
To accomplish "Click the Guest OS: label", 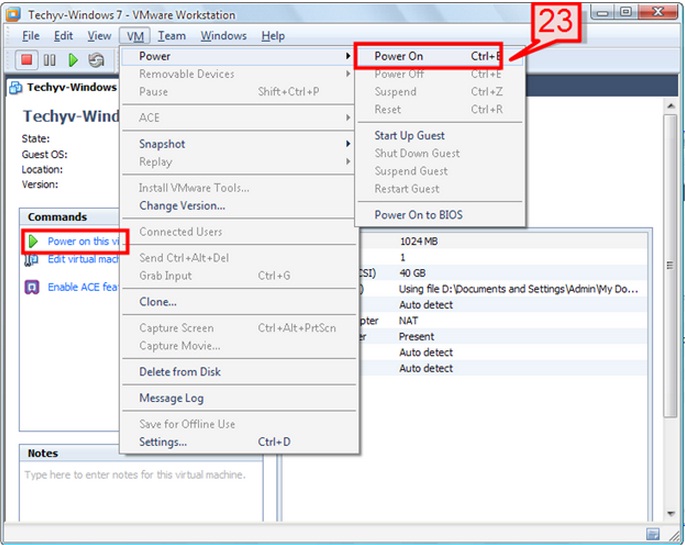I will (x=45, y=155).
